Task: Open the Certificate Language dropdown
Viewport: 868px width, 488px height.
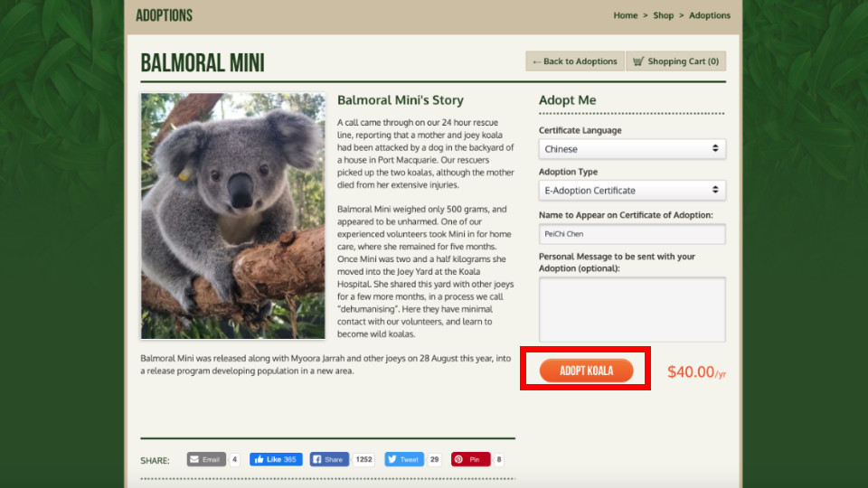Action: [632, 148]
